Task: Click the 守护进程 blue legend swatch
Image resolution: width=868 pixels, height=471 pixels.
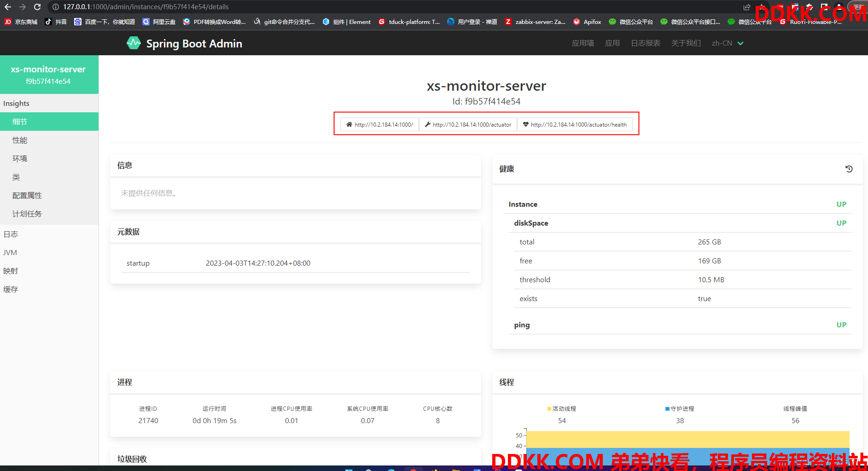Action: [667, 409]
